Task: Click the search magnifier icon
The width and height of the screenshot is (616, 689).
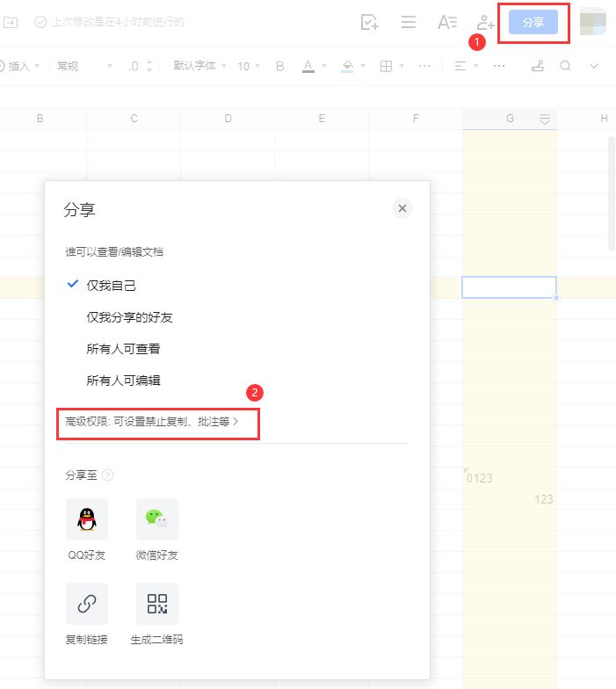Action: 566,66
